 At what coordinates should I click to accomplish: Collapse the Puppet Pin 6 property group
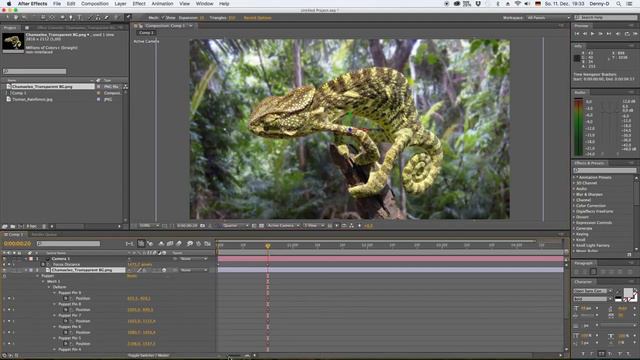(55, 327)
